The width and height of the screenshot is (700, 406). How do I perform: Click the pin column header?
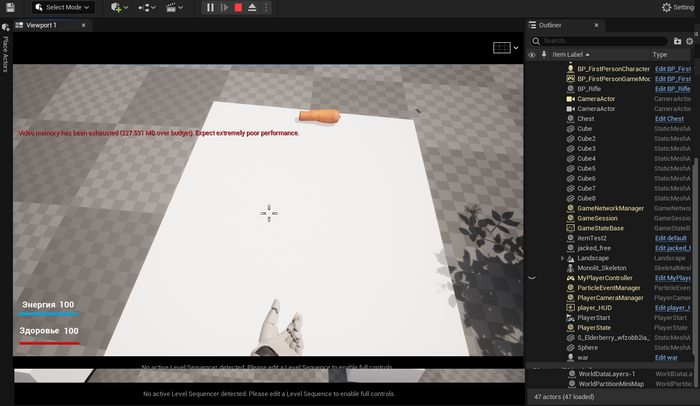coord(544,54)
